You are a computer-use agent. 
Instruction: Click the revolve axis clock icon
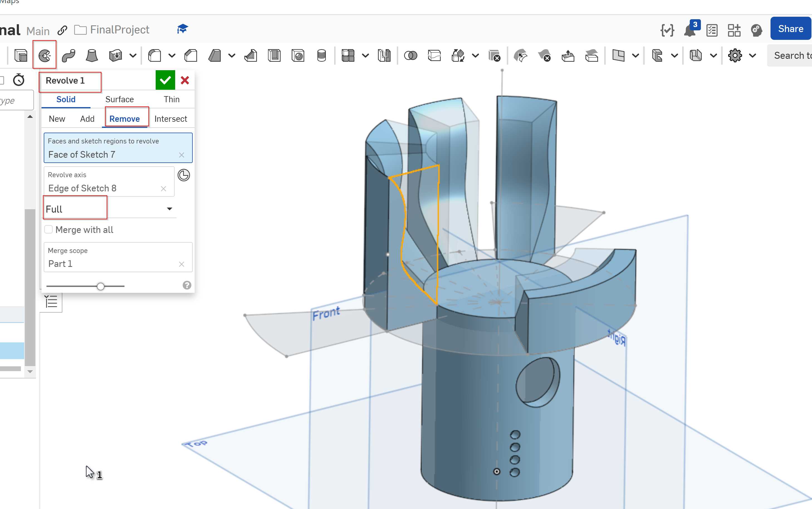coord(184,175)
